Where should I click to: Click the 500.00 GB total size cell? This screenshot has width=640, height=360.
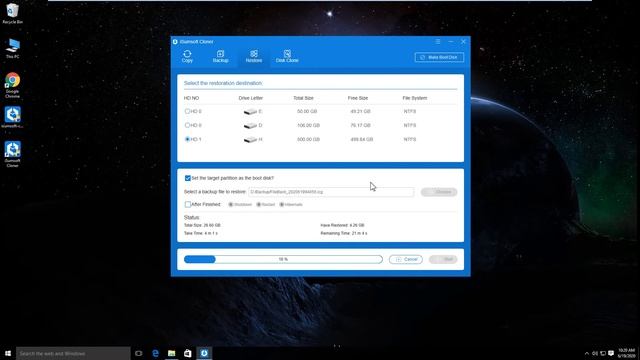[309, 140]
